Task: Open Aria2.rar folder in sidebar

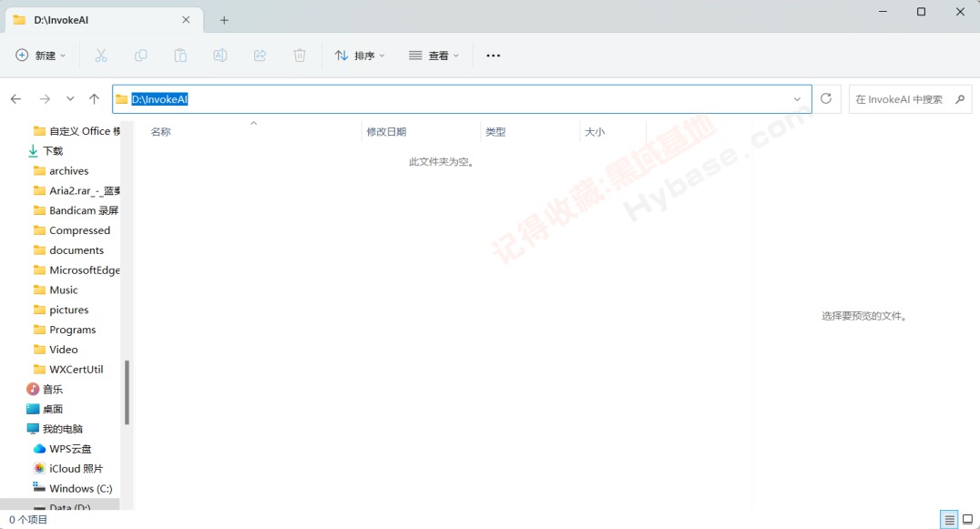Action: click(x=75, y=191)
